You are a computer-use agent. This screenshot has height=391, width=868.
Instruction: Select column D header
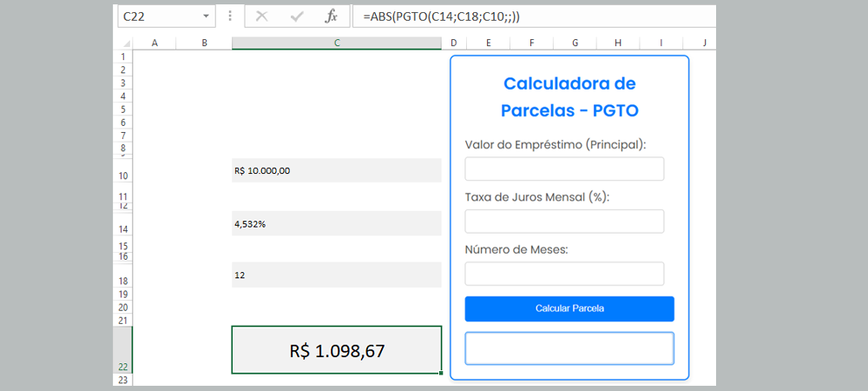point(454,43)
